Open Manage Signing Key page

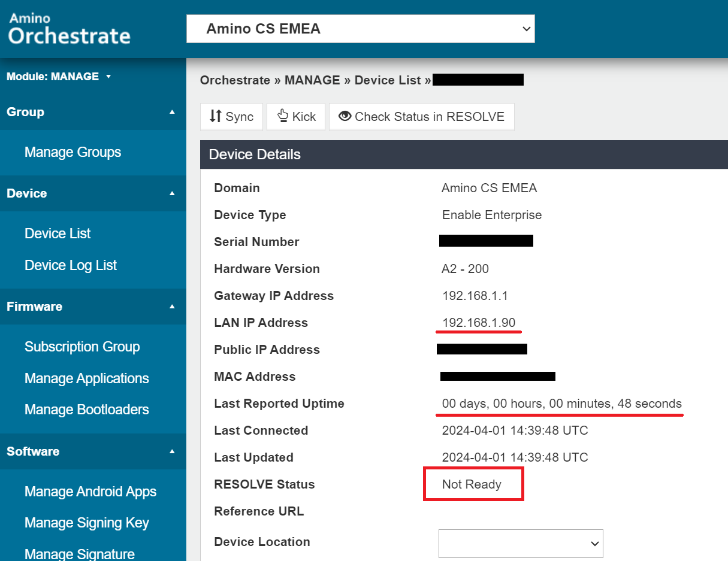click(87, 523)
